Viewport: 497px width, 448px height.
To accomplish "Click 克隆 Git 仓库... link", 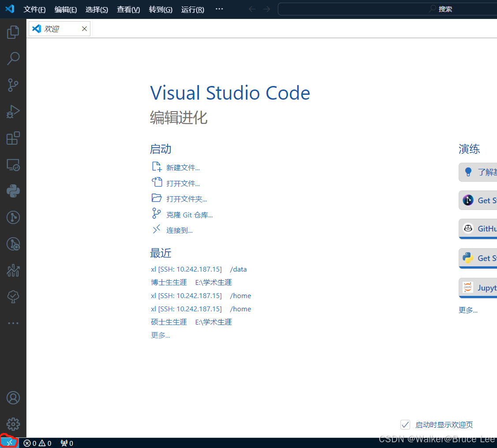I will click(182, 214).
